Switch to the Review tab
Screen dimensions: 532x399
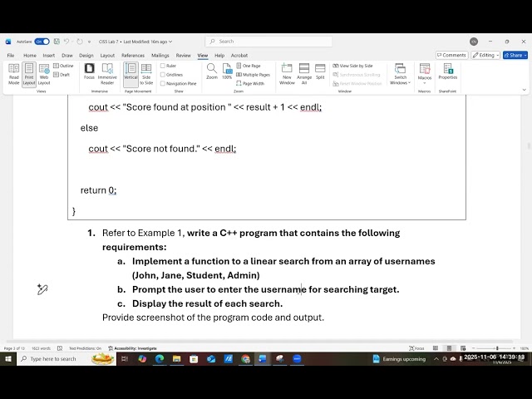[183, 56]
